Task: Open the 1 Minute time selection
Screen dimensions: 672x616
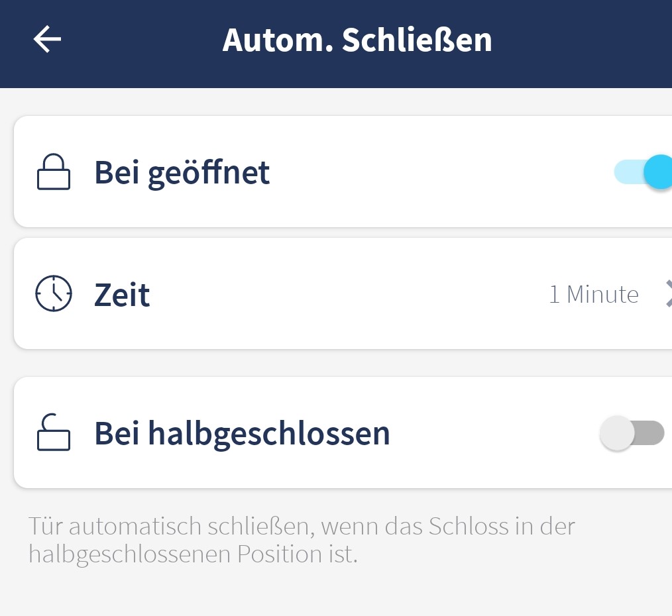Action: coord(594,294)
